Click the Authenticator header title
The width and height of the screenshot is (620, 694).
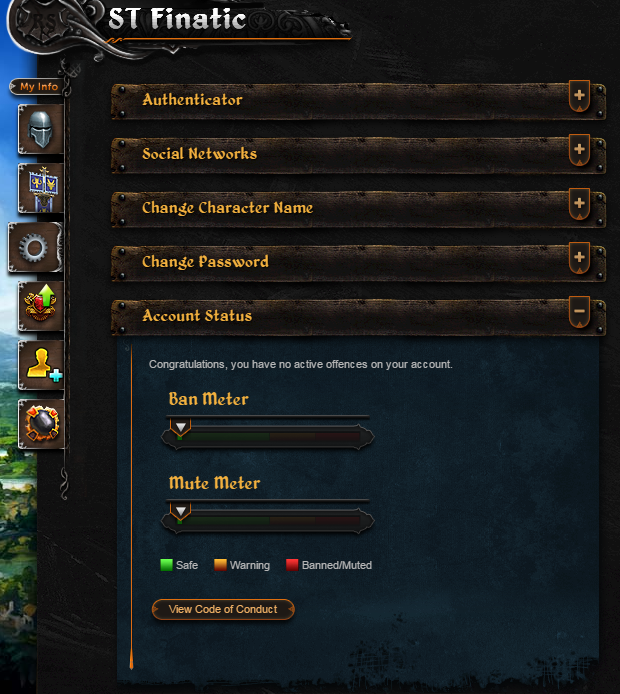pyautogui.click(x=192, y=100)
